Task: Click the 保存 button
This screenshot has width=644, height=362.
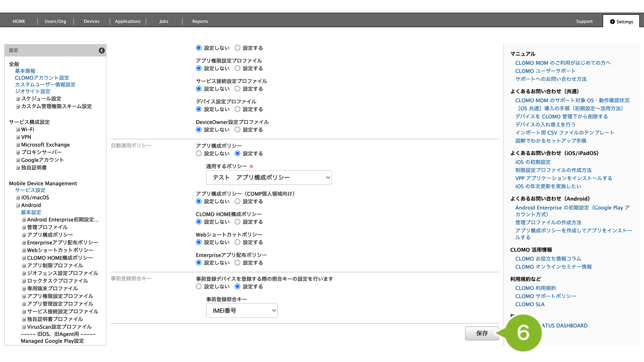Action: click(x=482, y=333)
